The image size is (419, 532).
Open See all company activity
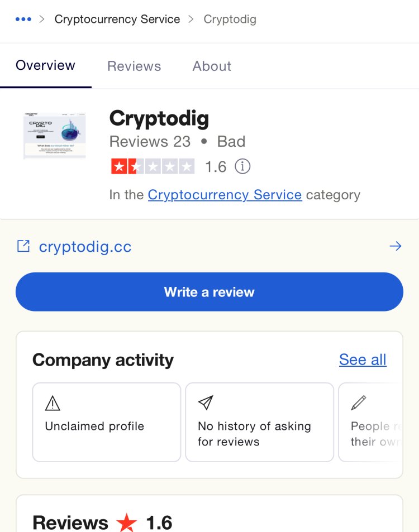click(x=363, y=360)
